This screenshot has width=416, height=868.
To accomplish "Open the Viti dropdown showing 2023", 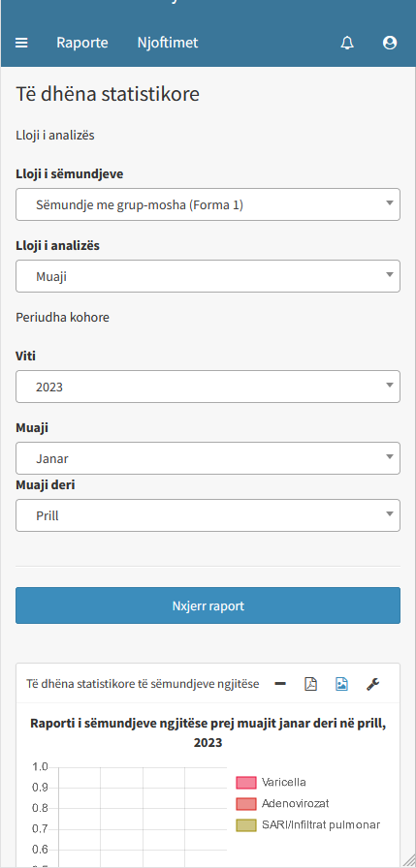I will coord(208,387).
